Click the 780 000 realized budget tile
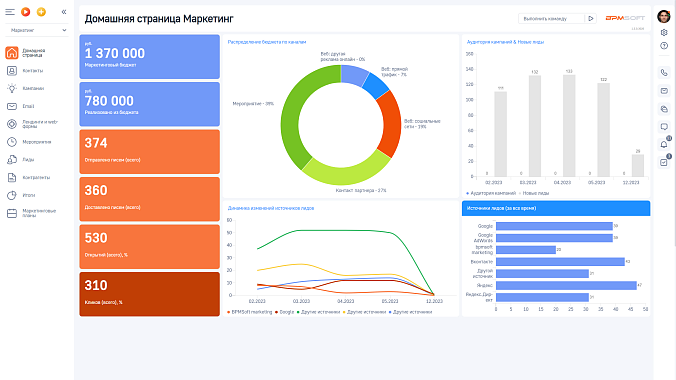The height and width of the screenshot is (380, 676). click(x=150, y=104)
